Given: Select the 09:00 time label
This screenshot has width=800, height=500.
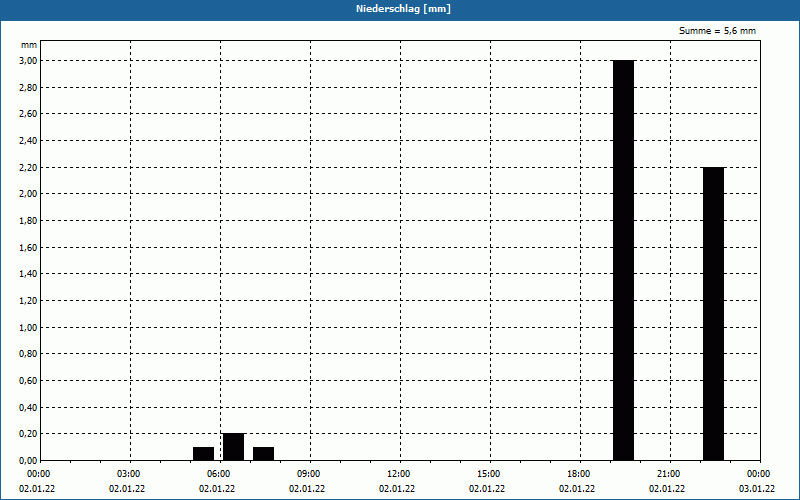Looking at the screenshot, I should pos(309,474).
